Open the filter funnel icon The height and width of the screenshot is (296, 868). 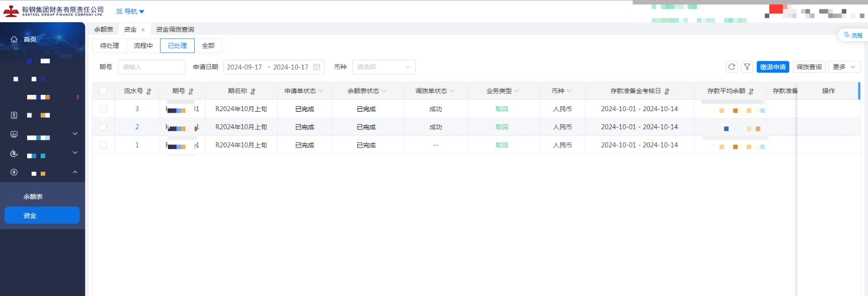pos(747,67)
